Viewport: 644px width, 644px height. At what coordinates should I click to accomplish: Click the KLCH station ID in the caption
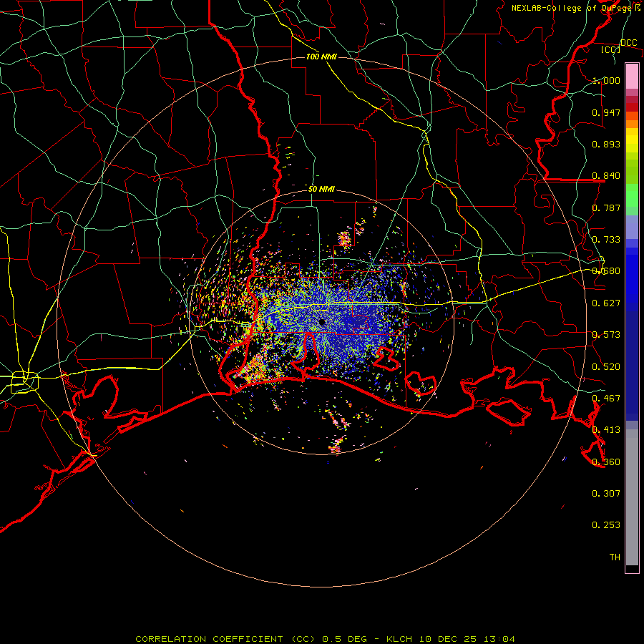click(x=399, y=639)
